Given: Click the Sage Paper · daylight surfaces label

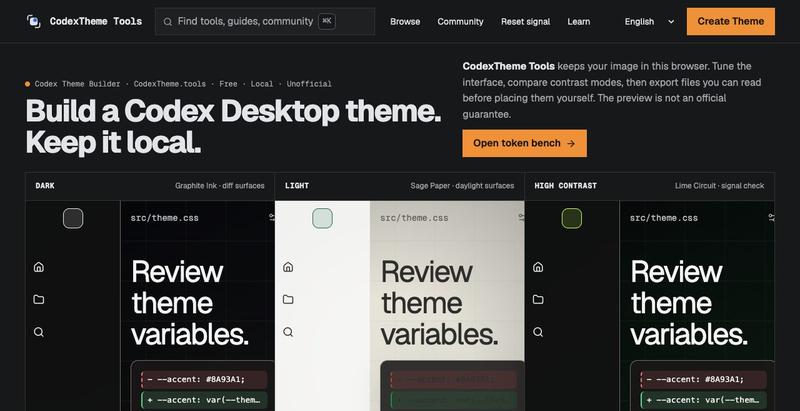Looking at the screenshot, I should point(462,186).
